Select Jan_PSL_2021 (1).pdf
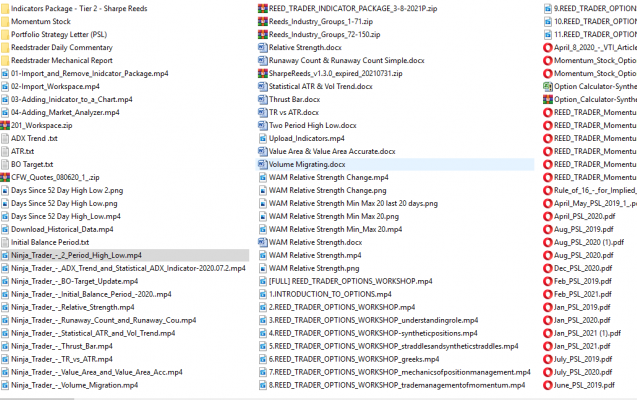637x400 pixels. pyautogui.click(x=588, y=333)
